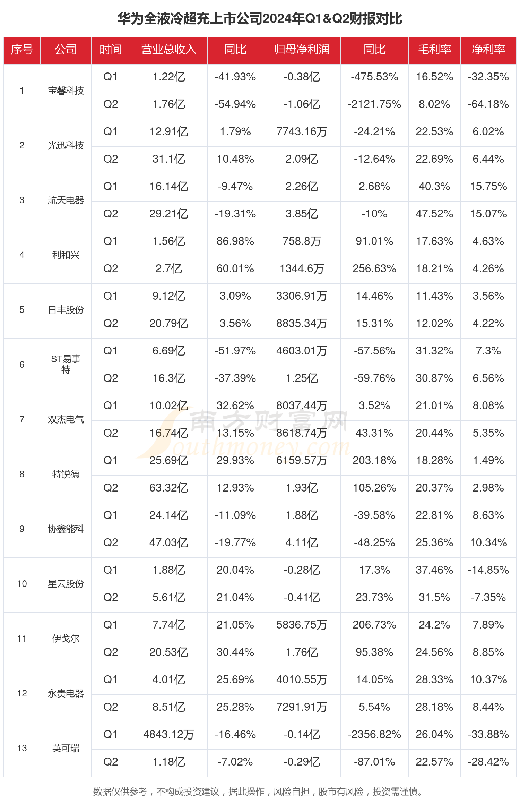
Task: Click the 毛利率 column header
Action: pos(434,50)
